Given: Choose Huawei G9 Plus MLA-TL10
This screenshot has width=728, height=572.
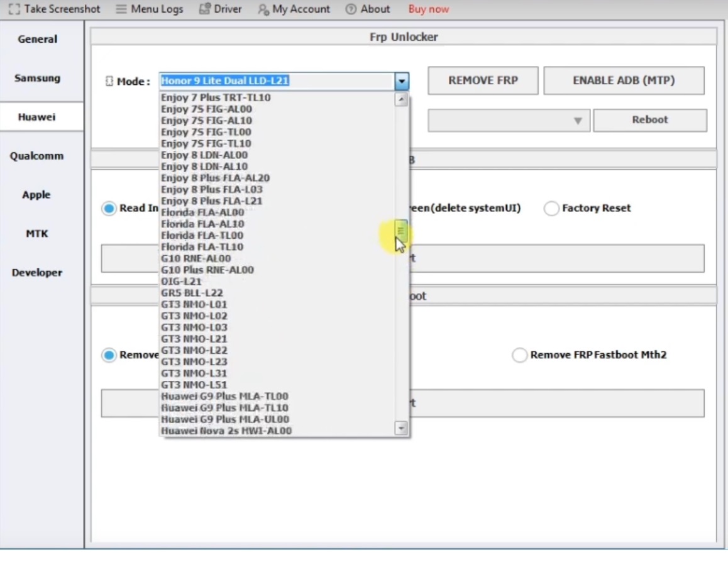Looking at the screenshot, I should click(277, 408).
